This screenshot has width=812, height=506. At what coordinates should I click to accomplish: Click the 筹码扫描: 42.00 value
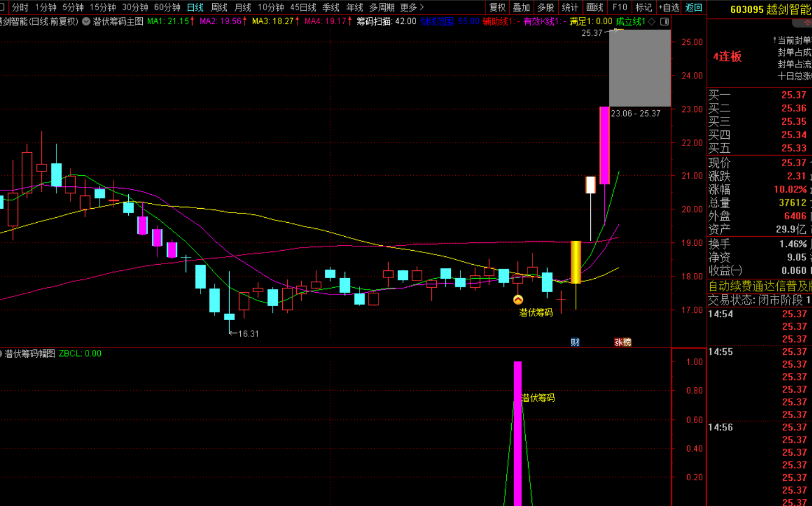386,21
